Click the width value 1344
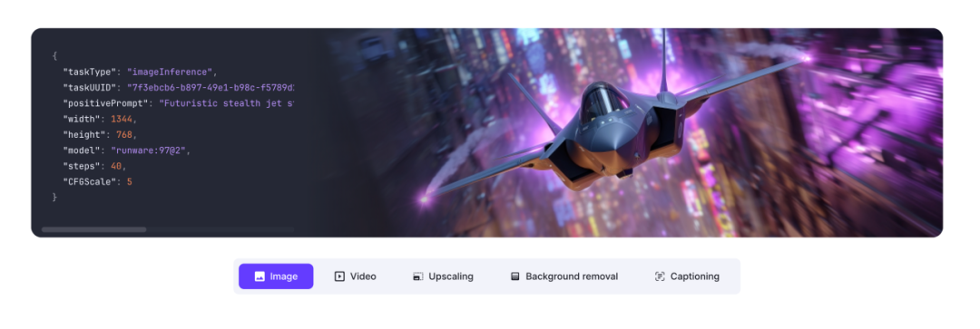 click(122, 119)
